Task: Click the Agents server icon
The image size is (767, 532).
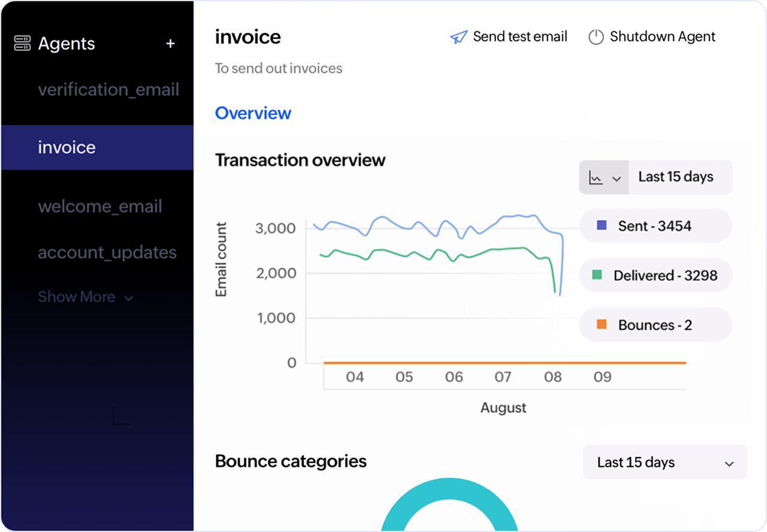Action: [22, 44]
